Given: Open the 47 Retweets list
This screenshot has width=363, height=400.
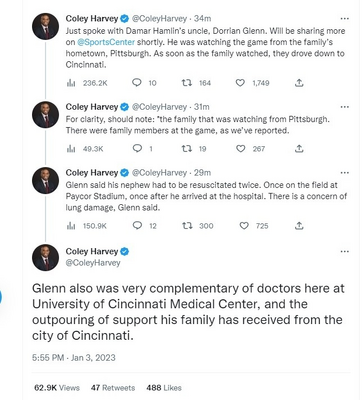Looking at the screenshot, I should [x=113, y=388].
